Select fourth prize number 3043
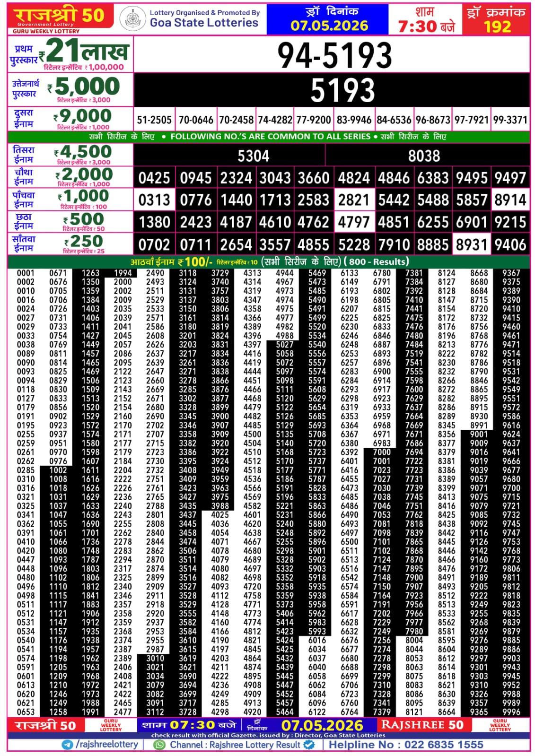The width and height of the screenshot is (535, 756). point(275,178)
